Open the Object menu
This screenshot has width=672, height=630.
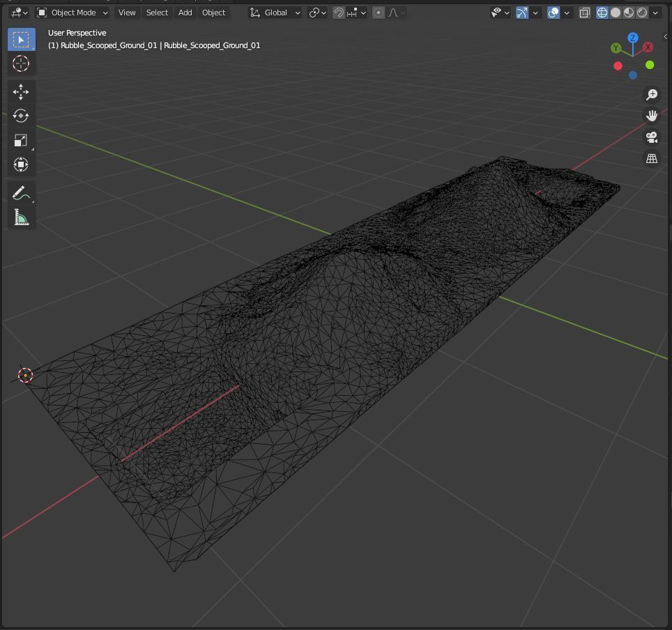[x=213, y=13]
